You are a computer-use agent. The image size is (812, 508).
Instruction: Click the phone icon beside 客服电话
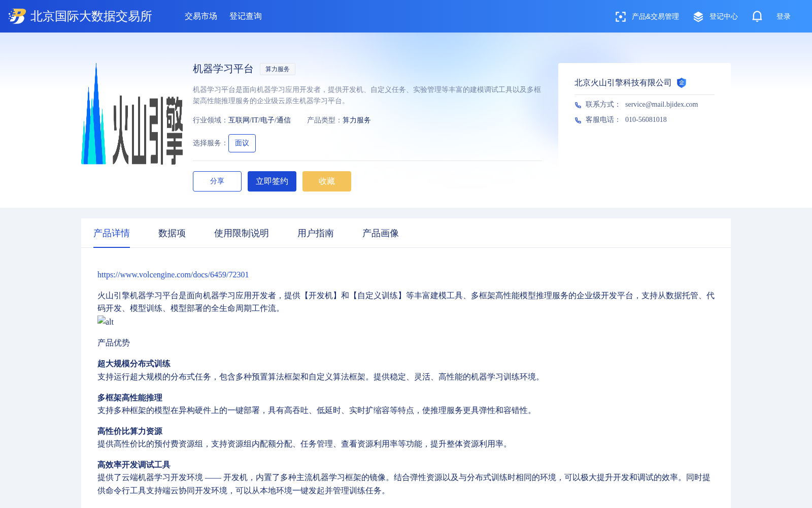click(x=578, y=120)
